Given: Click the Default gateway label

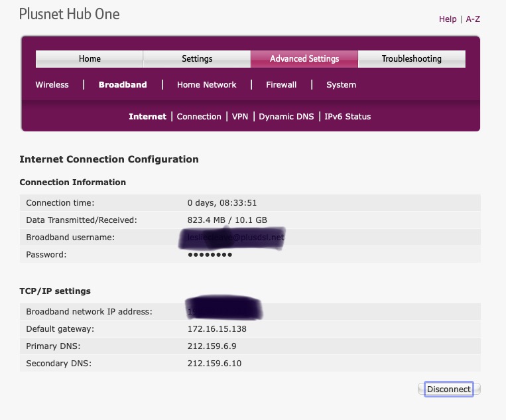Looking at the screenshot, I should click(60, 329).
